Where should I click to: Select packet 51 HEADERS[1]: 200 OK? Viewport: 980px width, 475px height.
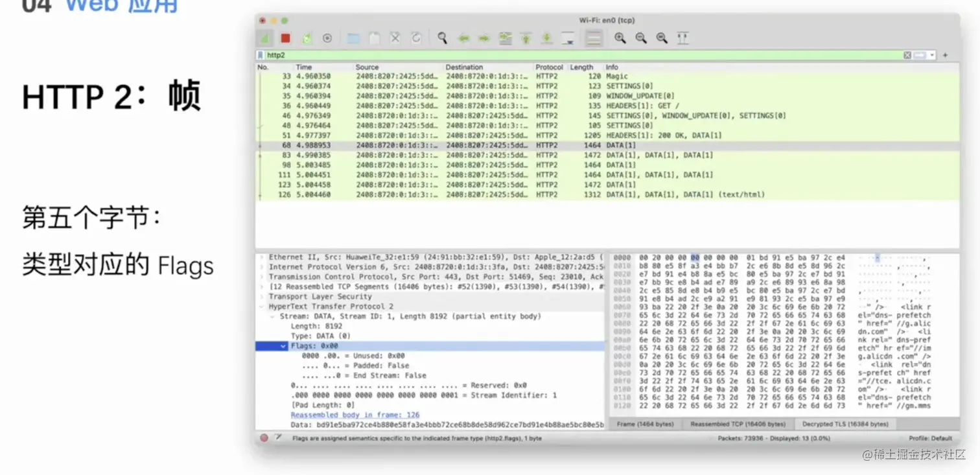(608, 135)
